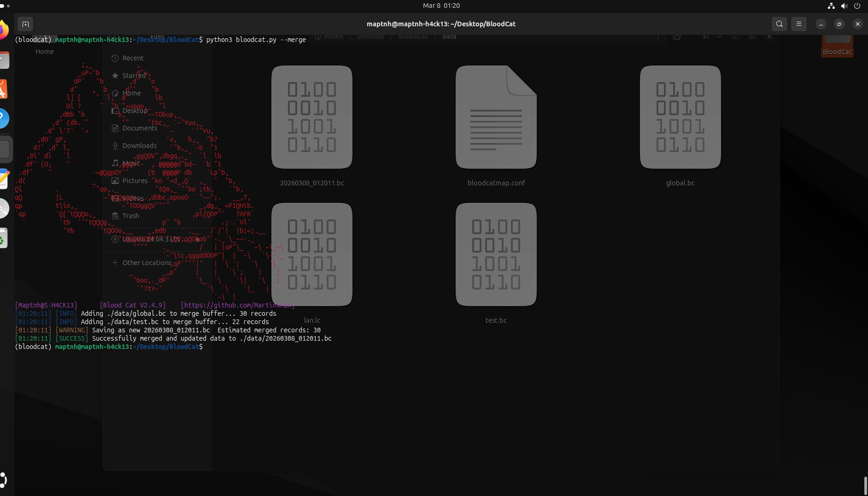Restore the terminal window size
Image resolution: width=868 pixels, height=496 pixels.
[x=839, y=24]
